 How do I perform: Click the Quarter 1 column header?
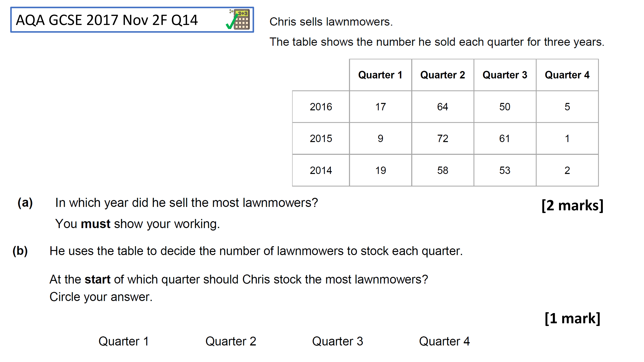[380, 75]
